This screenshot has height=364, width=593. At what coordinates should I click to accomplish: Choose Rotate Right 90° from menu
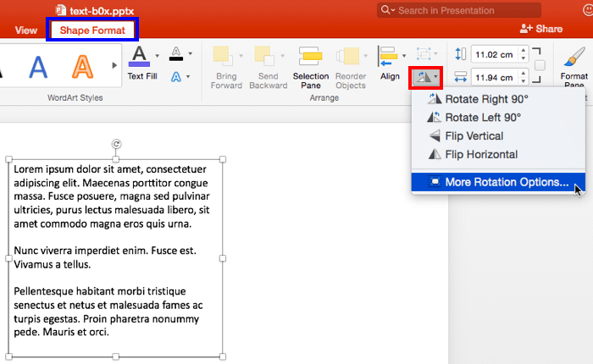pos(498,99)
